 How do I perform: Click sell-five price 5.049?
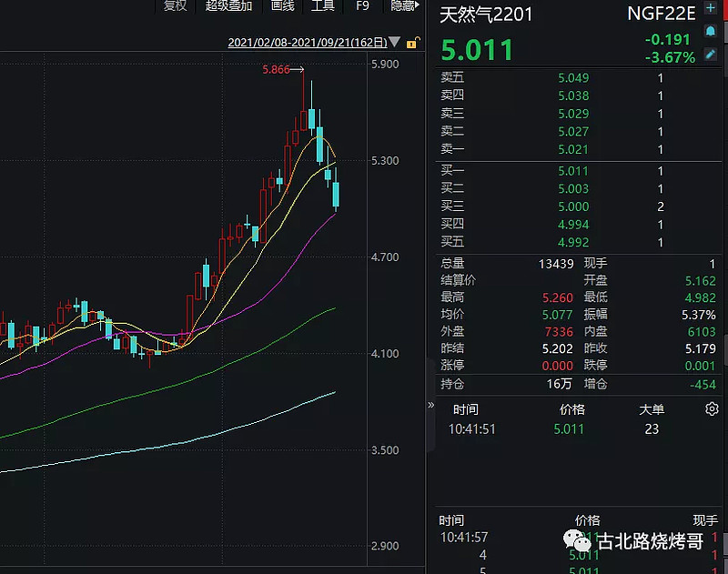pyautogui.click(x=573, y=78)
